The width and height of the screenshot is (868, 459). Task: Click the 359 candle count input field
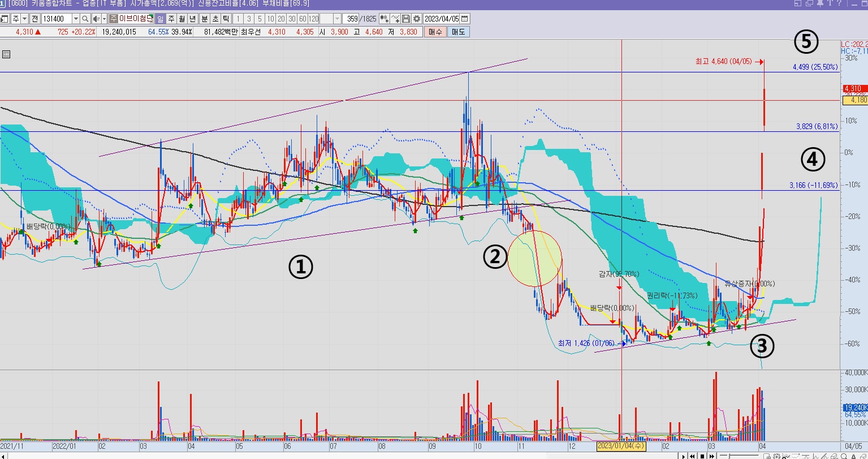click(x=351, y=19)
